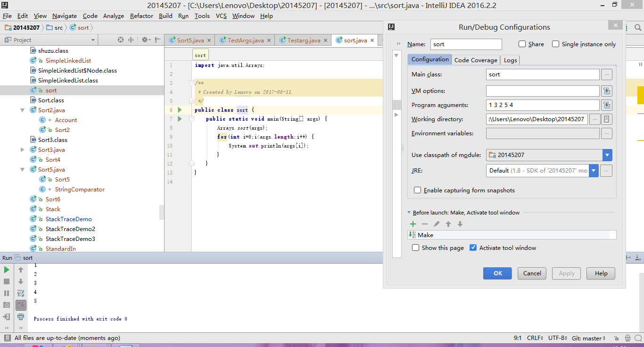Browse for Working directory with ellipsis button

(595, 119)
